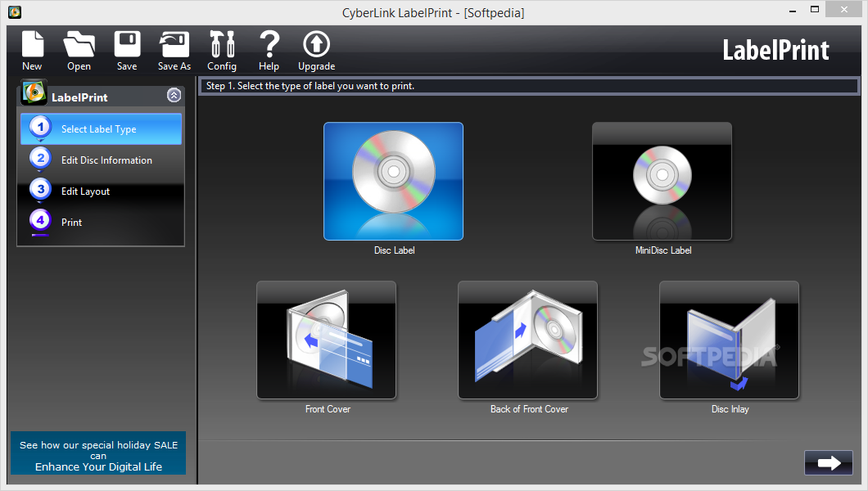This screenshot has width=868, height=491.
Task: Go to step 2 Edit Disc Information
Action: 102,160
